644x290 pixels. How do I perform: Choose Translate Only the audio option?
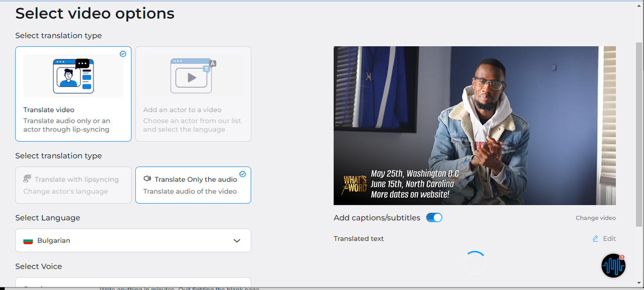coord(193,185)
